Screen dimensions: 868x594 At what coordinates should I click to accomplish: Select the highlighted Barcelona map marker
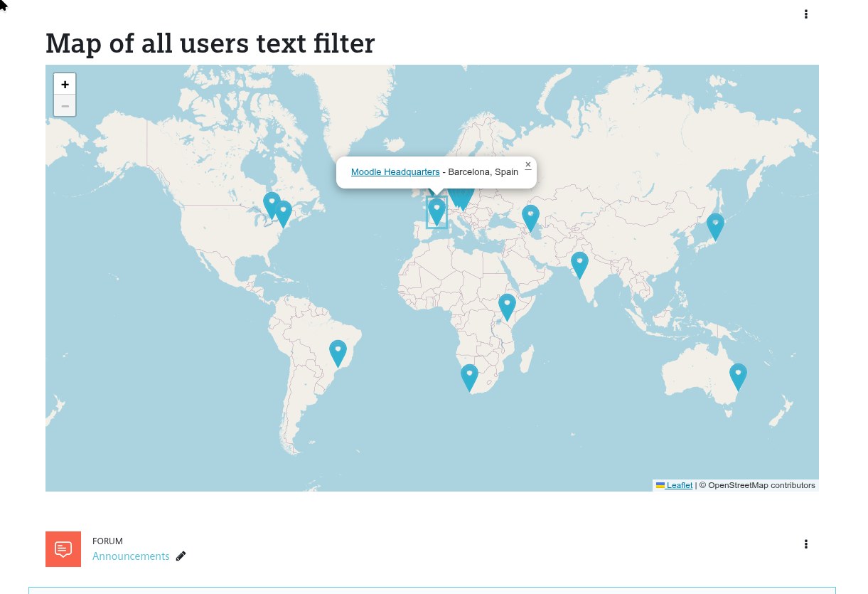click(436, 212)
